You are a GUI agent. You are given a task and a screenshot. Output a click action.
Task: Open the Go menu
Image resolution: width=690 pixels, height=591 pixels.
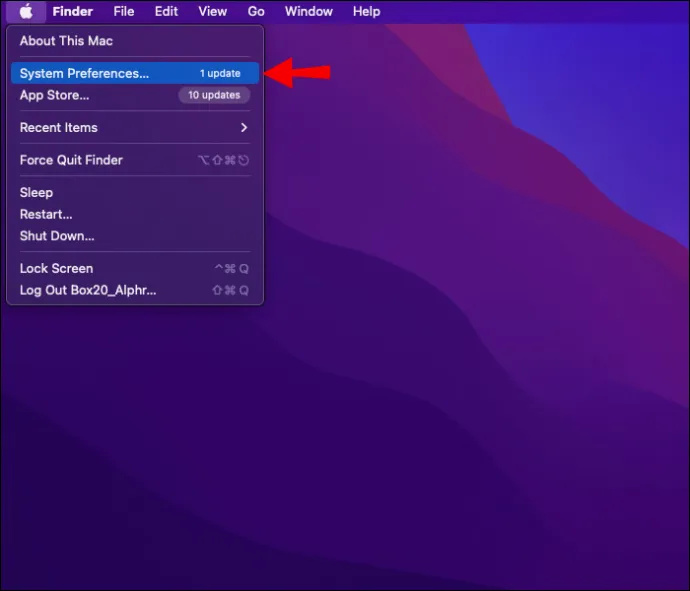point(256,11)
